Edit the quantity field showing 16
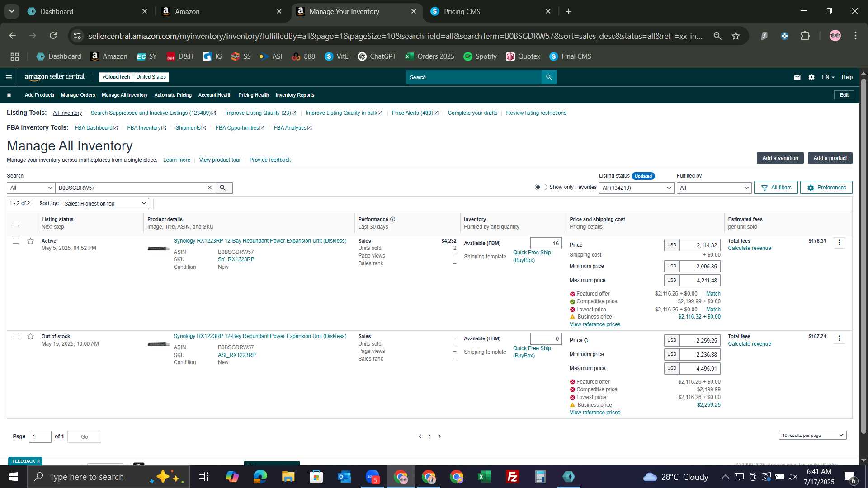868x488 pixels. pos(546,243)
